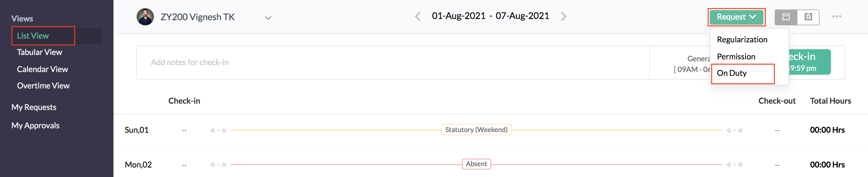Open My Requests in the sidebar

(x=34, y=107)
